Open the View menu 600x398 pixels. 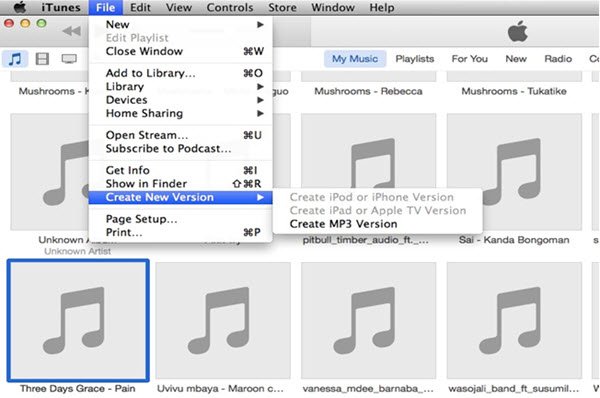point(179,7)
